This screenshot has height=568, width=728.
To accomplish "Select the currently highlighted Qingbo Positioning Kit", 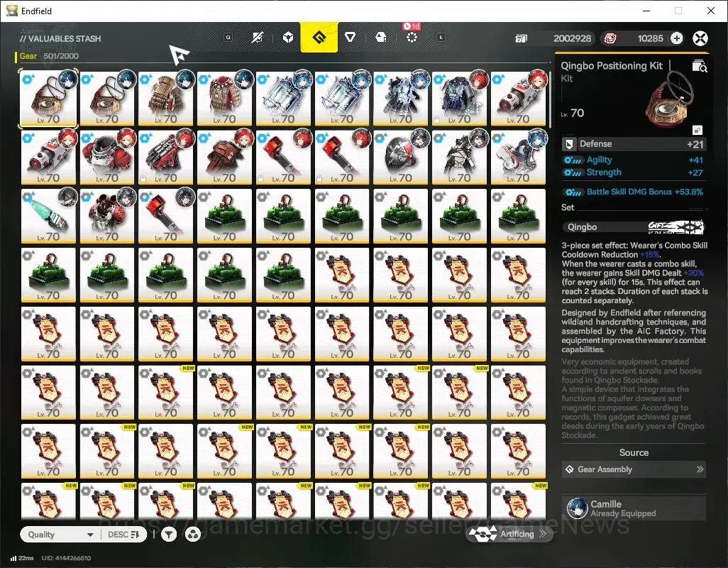I will [48, 98].
